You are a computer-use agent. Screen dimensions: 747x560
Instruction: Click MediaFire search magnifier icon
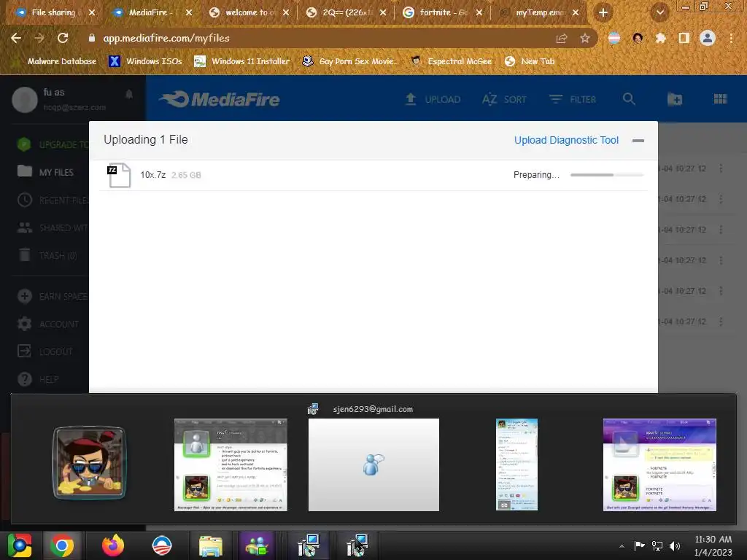629,99
